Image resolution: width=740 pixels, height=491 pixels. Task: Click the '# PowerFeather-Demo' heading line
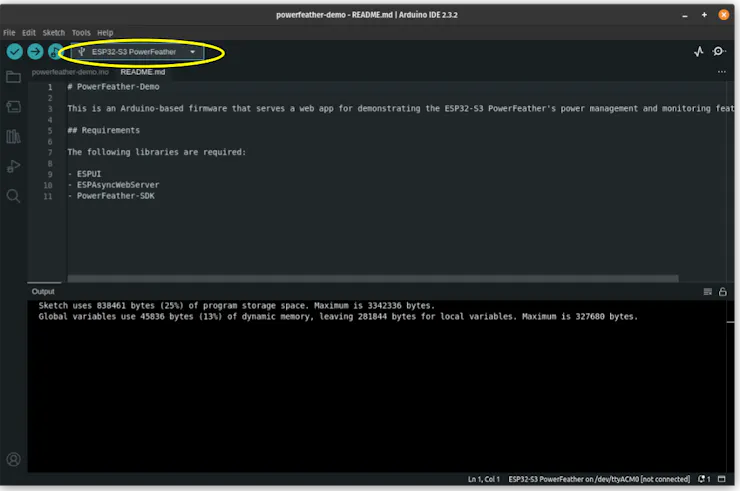(113, 87)
